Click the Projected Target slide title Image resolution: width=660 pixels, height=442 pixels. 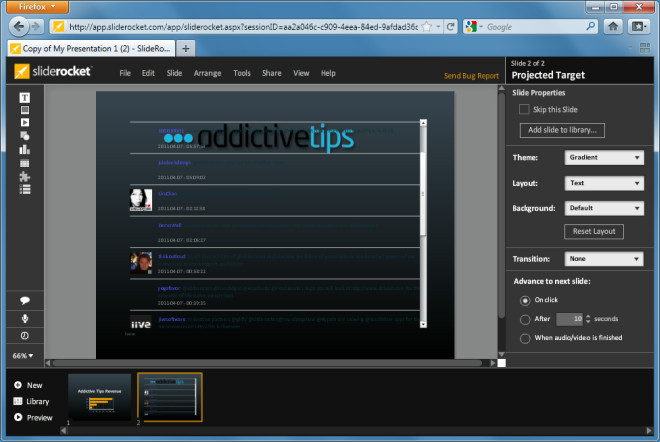548,75
